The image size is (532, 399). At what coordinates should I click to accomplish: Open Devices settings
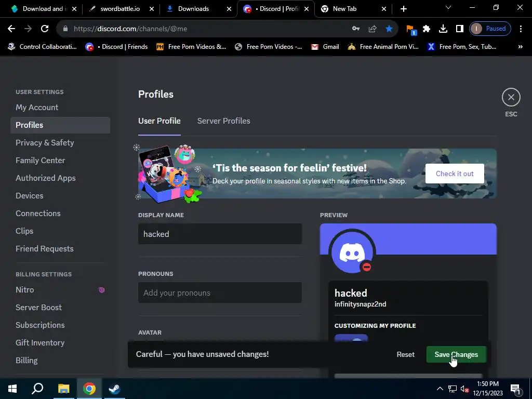[60, 196]
